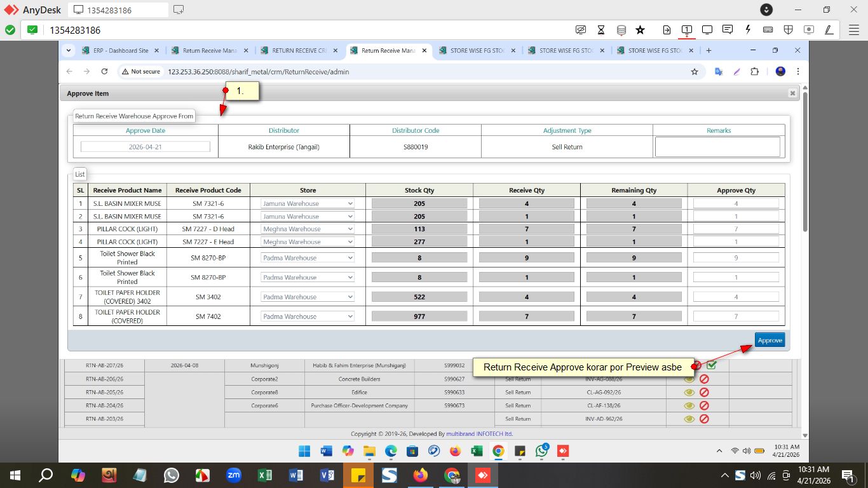Switch to RETURN RECEIVE CRM browser tab
The width and height of the screenshot is (868, 488).
tap(299, 51)
